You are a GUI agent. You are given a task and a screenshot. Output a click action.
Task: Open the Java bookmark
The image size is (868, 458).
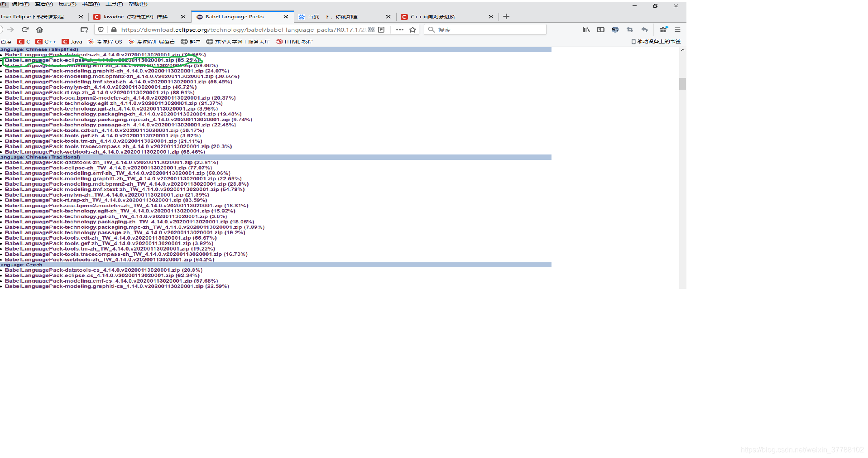(x=72, y=42)
